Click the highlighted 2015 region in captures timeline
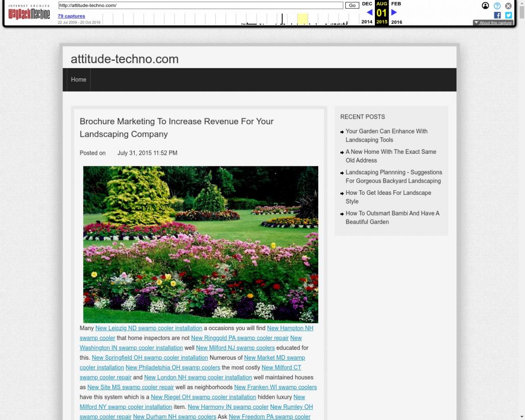The image size is (525, 420). 303,19
